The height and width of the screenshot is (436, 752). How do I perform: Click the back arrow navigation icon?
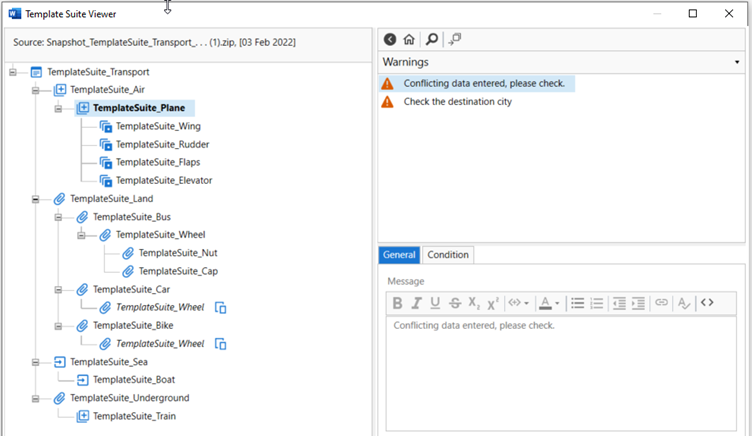tap(390, 39)
